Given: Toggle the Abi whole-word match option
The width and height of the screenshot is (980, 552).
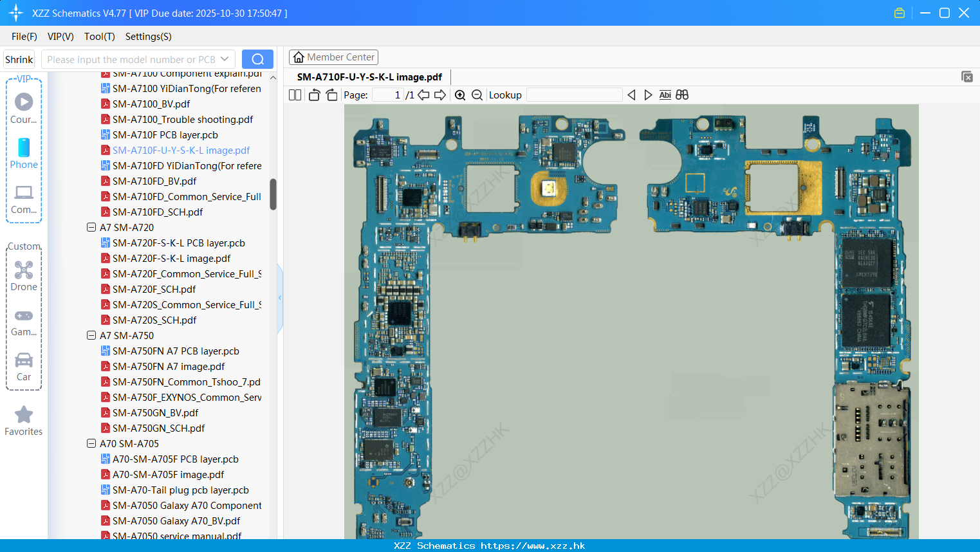Looking at the screenshot, I should [x=665, y=95].
